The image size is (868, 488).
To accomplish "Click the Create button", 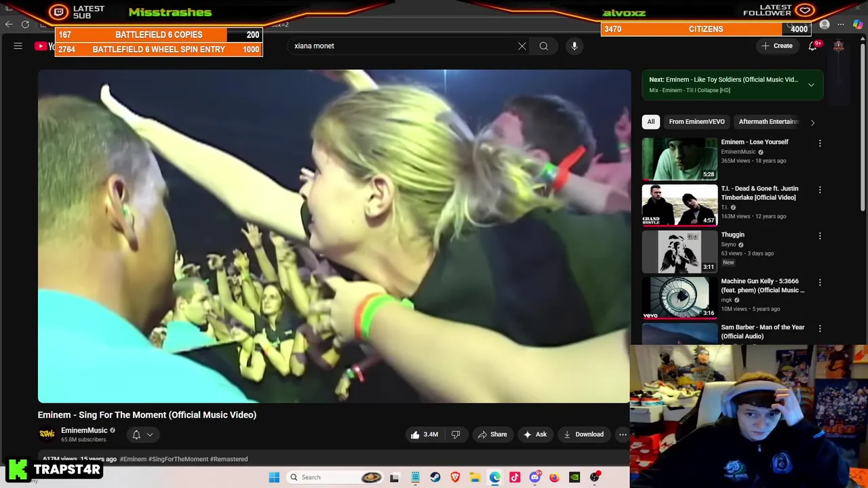I will point(777,46).
